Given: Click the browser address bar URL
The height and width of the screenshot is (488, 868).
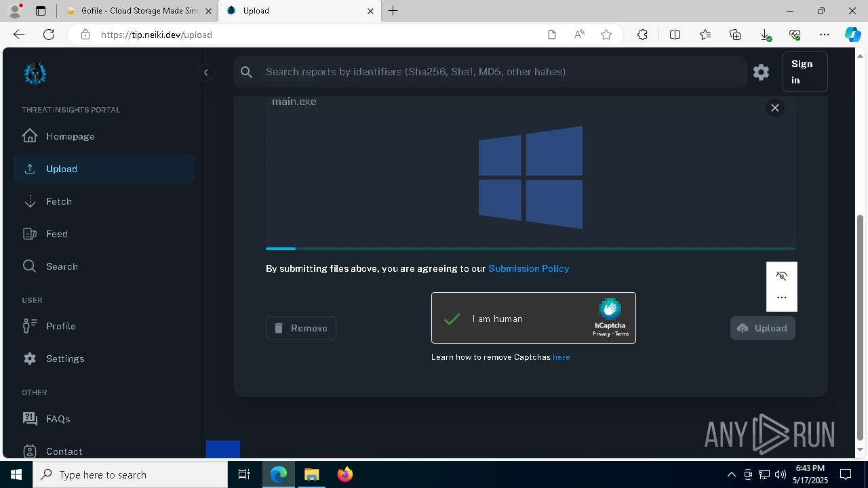Looking at the screenshot, I should 157,35.
